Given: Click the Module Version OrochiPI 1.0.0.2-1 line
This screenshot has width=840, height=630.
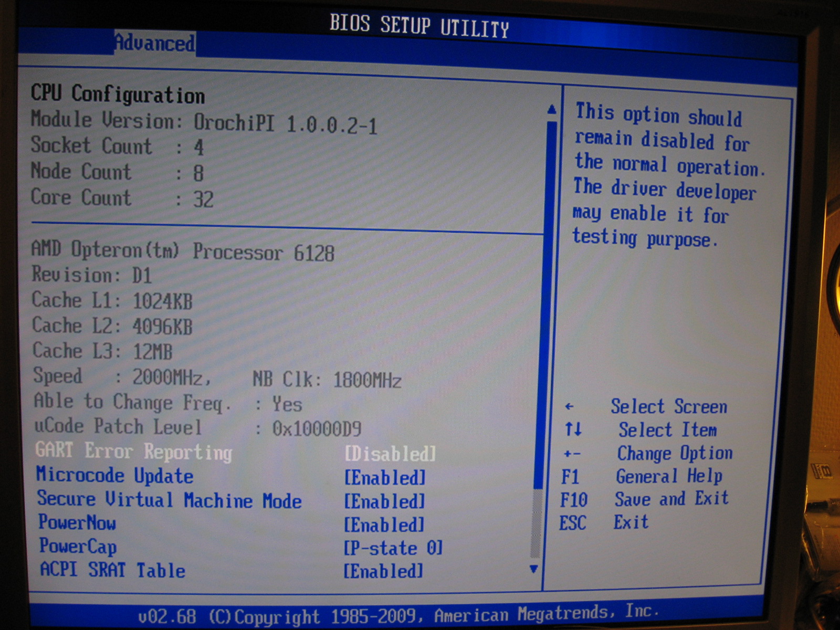Looking at the screenshot, I should click(204, 122).
